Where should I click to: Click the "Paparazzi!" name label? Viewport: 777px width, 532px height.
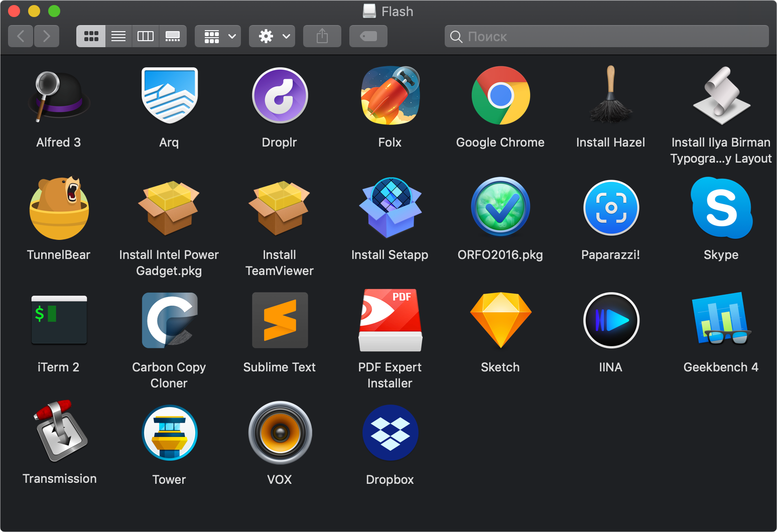coord(611,255)
